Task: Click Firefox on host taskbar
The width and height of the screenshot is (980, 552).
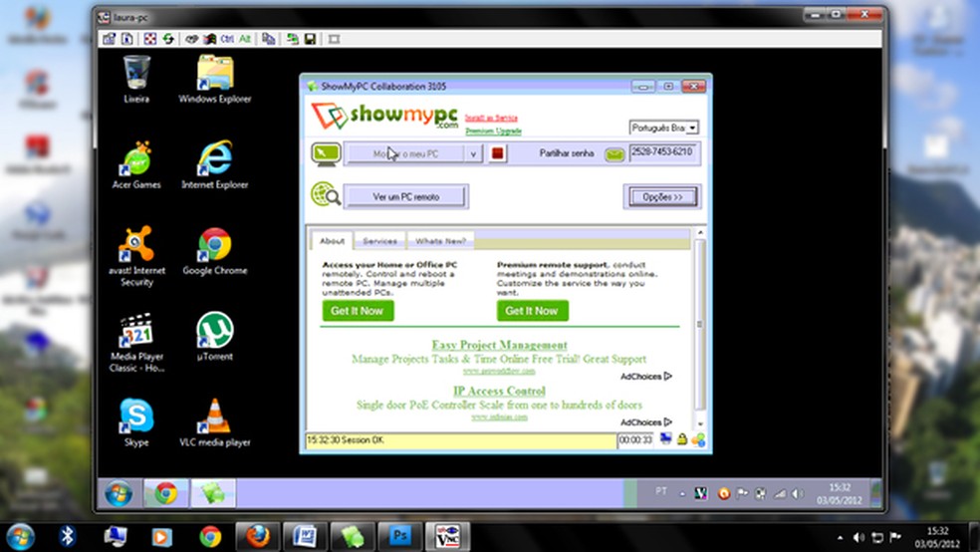Action: click(x=257, y=536)
